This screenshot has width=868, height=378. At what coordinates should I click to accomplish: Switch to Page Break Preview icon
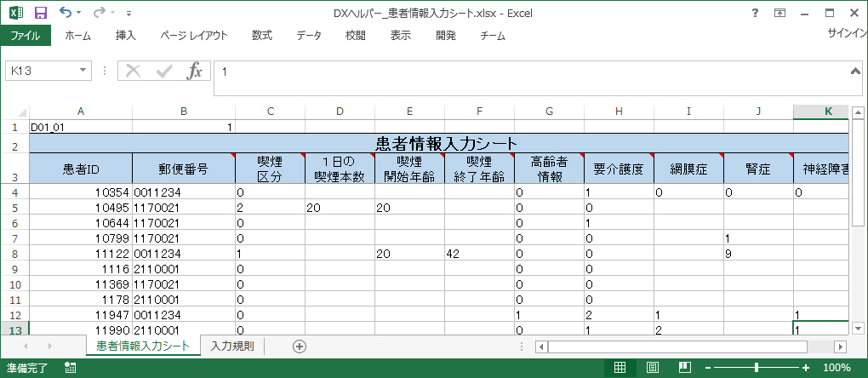pos(682,368)
